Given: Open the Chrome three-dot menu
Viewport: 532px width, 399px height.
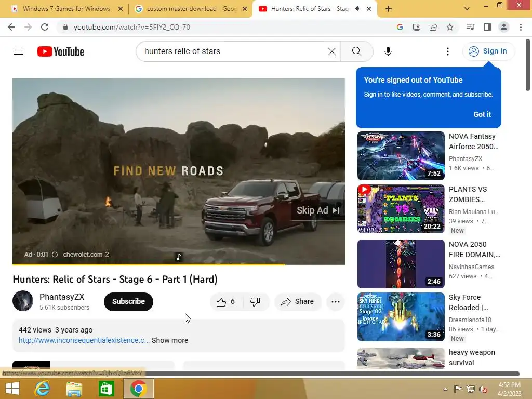Looking at the screenshot, I should coord(521,27).
